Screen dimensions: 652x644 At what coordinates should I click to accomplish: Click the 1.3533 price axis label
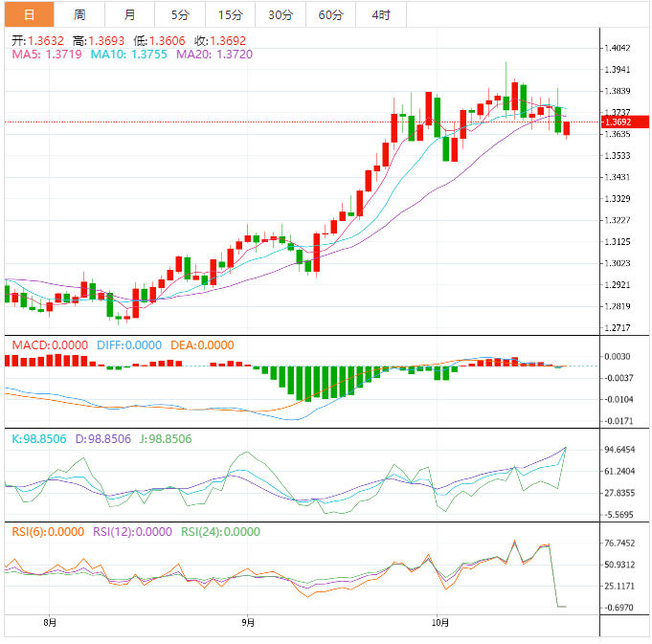(618, 156)
